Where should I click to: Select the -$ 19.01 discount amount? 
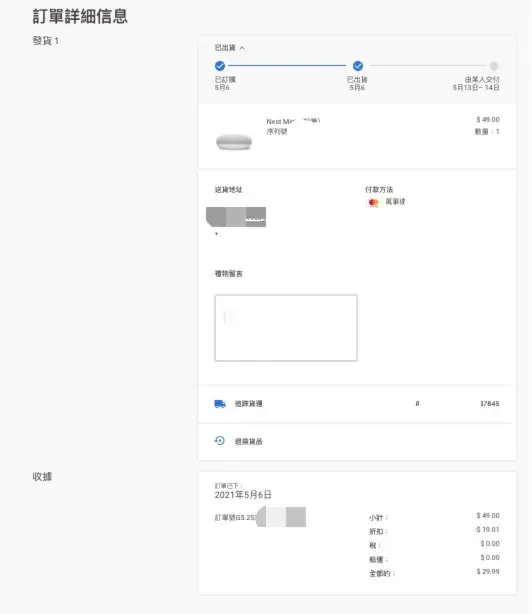pyautogui.click(x=487, y=529)
